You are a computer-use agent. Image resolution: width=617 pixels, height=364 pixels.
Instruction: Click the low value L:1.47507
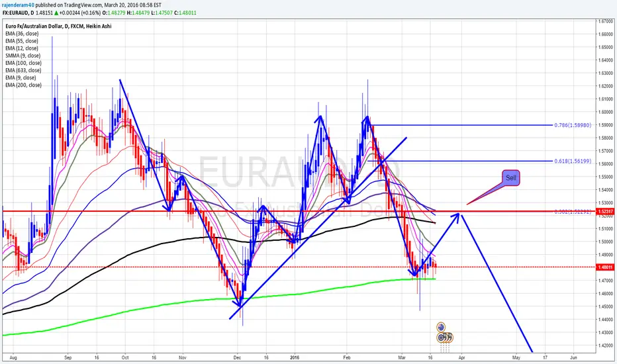(x=162, y=13)
